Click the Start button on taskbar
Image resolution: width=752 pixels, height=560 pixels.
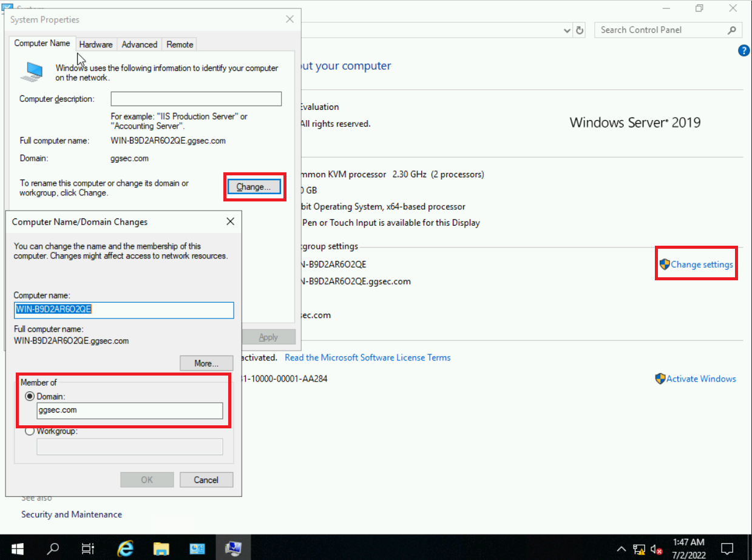(16, 548)
